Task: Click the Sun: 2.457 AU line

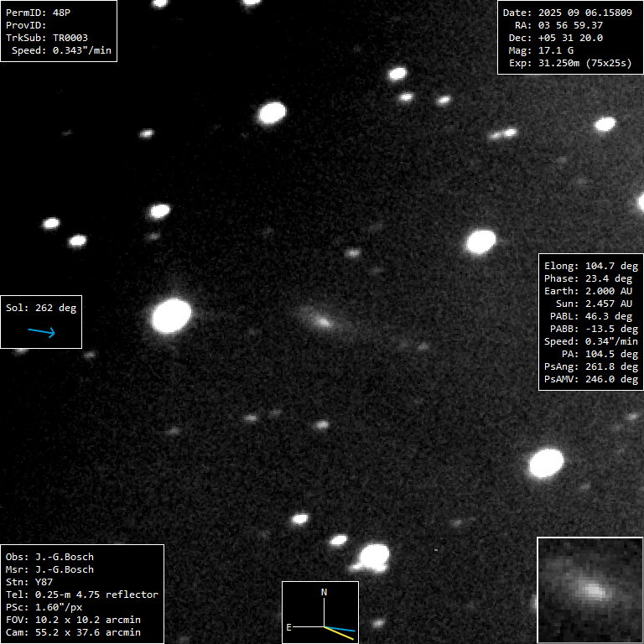Action: pos(594,304)
